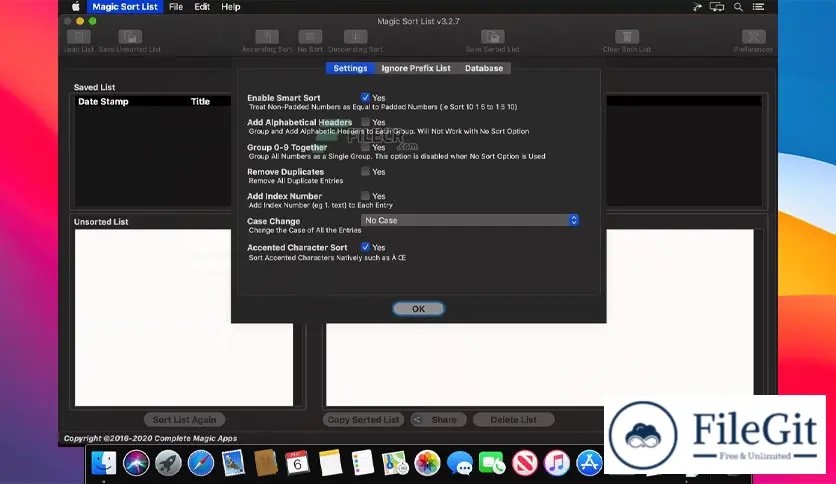Click the Delete List button
836x484 pixels.
point(513,420)
